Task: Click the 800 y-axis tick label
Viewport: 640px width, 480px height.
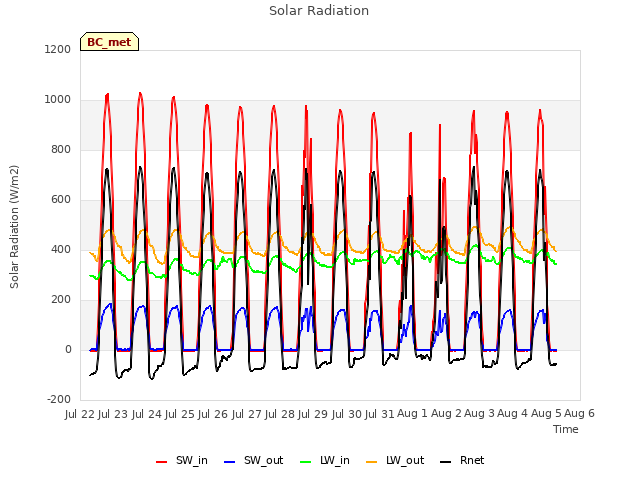Action: pyautogui.click(x=61, y=150)
